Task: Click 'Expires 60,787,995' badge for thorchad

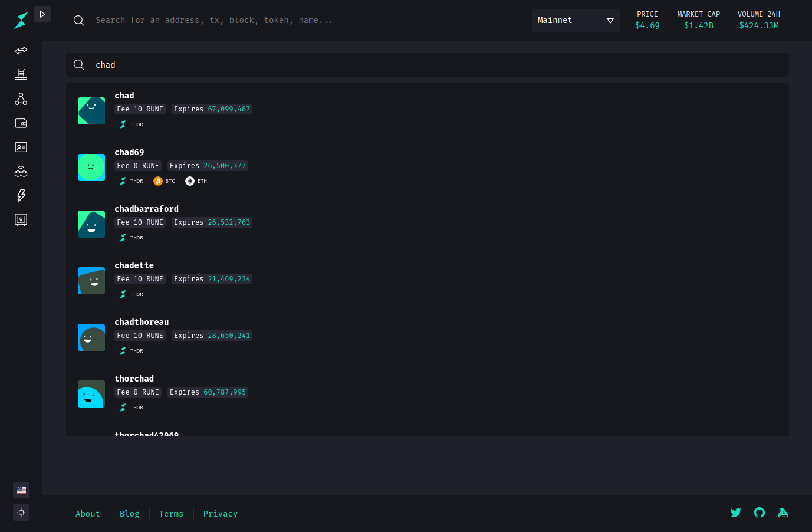Action: pos(208,392)
